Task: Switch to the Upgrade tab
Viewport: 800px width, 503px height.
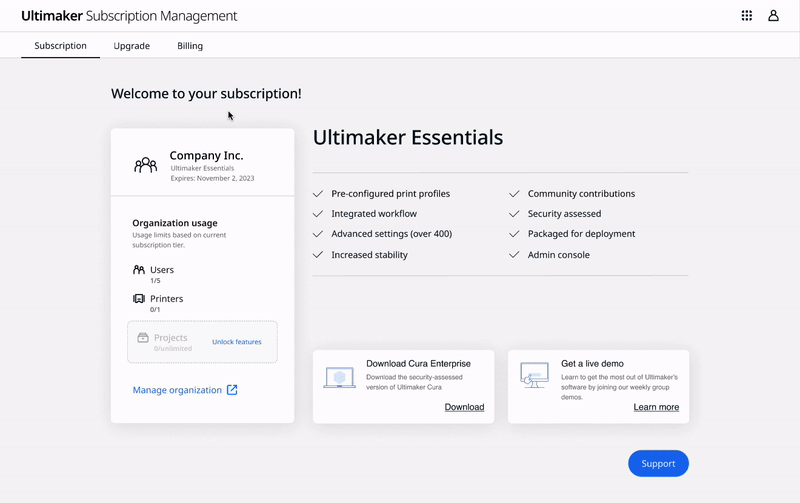Action: pyautogui.click(x=132, y=45)
